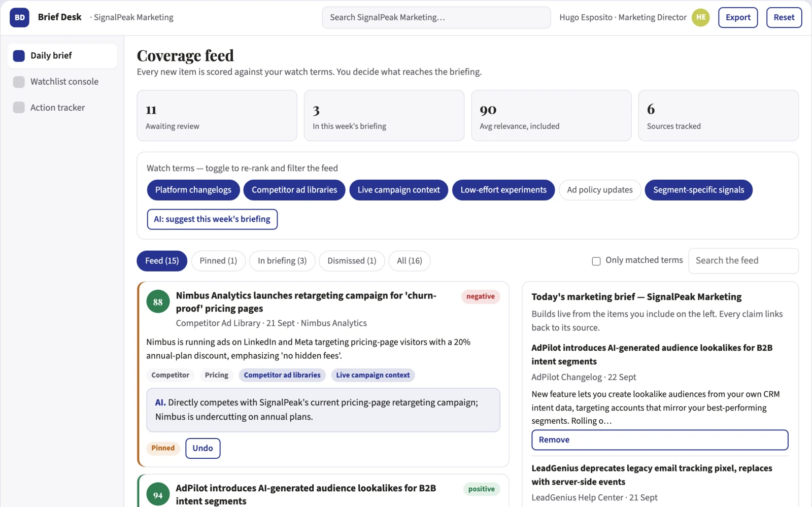Open the Sources tracked stat card
This screenshot has width=812, height=507.
click(x=718, y=116)
